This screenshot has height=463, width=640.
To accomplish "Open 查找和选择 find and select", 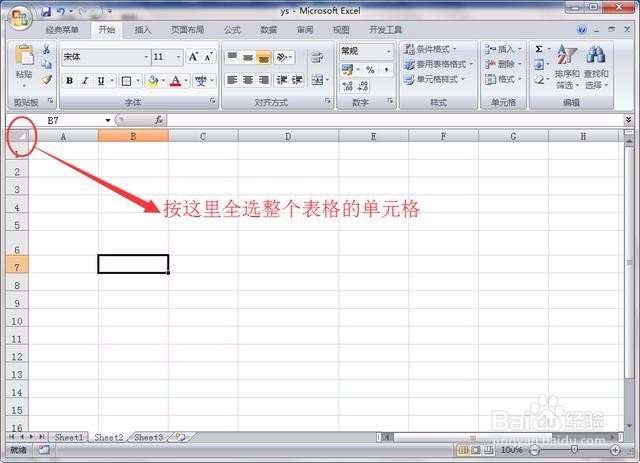I will (596, 67).
